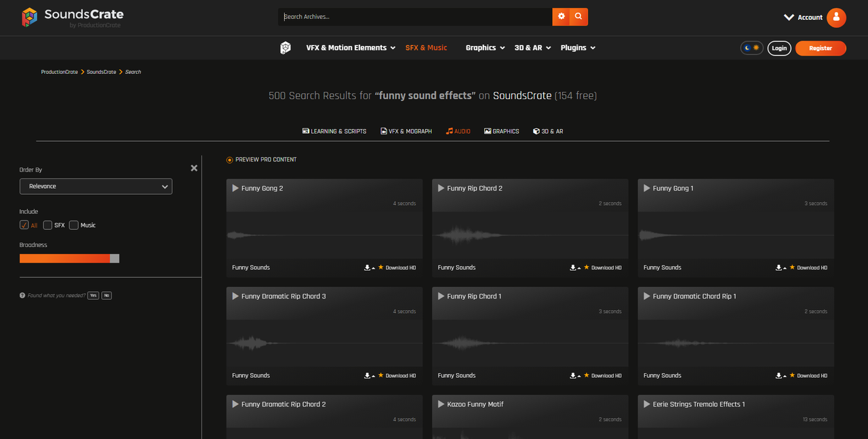Play Eerie Strings Tremolo Effects 1
Screen dimensions: 868x439
pyautogui.click(x=647, y=404)
